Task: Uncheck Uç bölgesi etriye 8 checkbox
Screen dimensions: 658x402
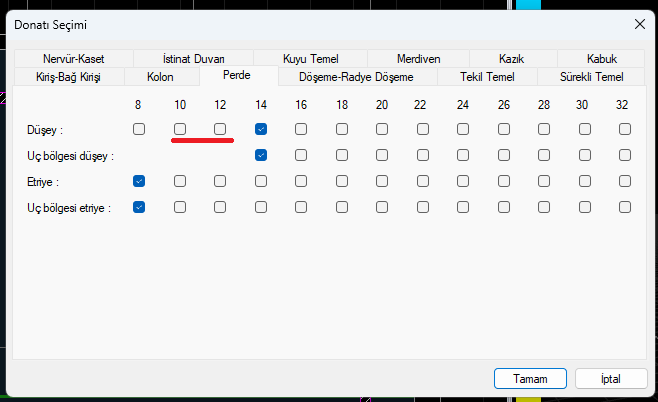Action: pyautogui.click(x=139, y=207)
